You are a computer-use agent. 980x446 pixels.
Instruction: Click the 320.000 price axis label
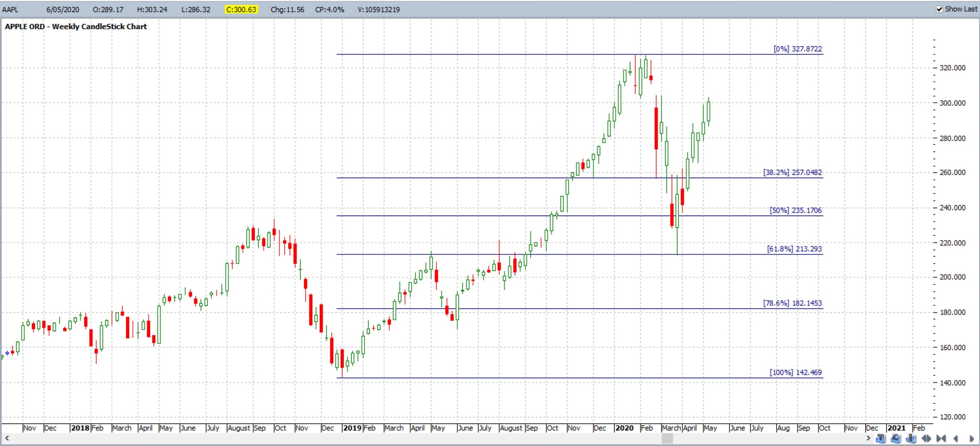[x=953, y=68]
